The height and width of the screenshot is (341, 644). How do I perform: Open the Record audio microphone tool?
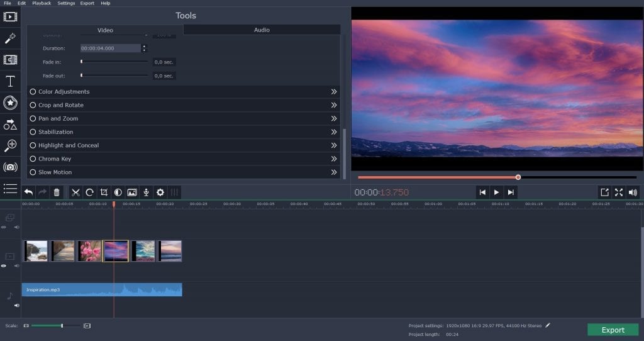coord(147,193)
